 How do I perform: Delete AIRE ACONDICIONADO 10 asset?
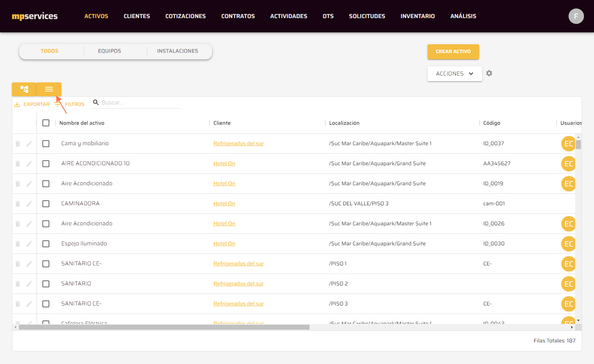click(18, 164)
